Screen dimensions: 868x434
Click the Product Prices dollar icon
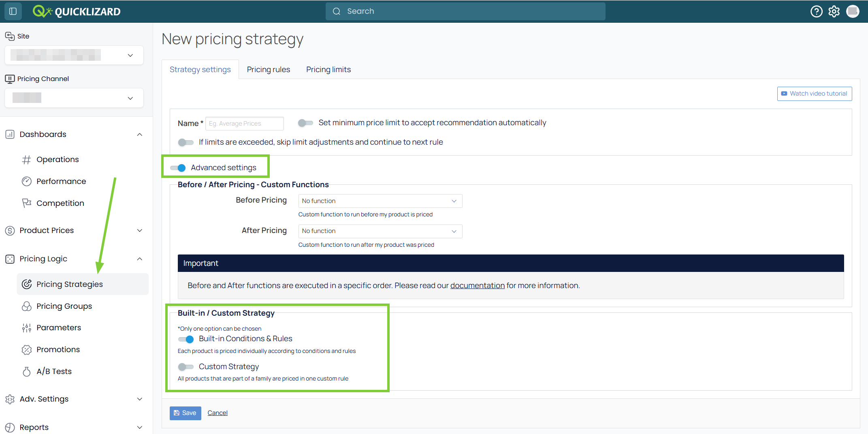(10, 231)
